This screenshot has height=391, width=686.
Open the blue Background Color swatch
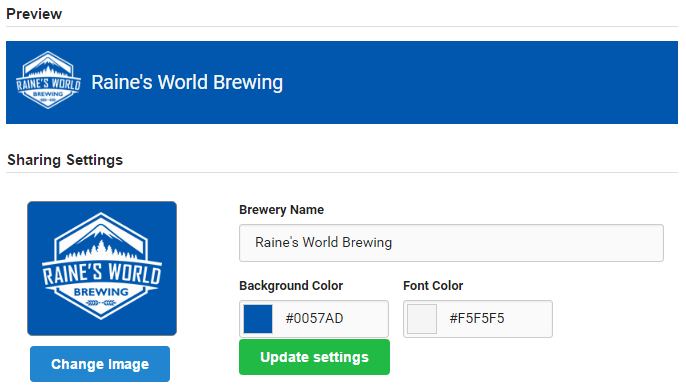[x=258, y=319]
